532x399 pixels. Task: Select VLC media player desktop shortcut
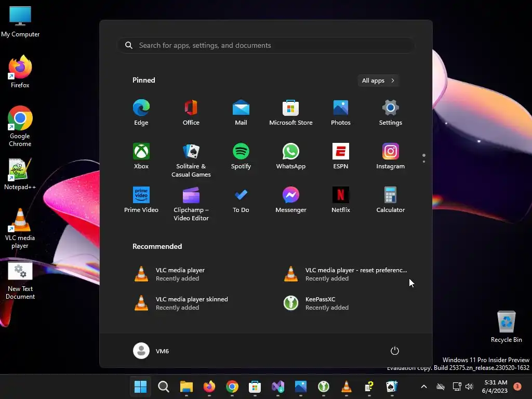[20, 229]
